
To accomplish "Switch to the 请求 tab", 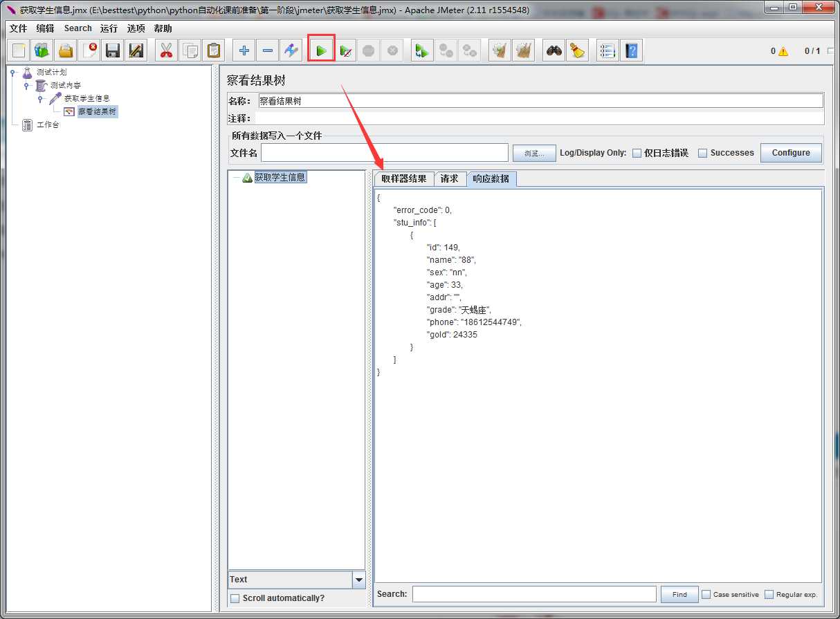I will (x=450, y=179).
